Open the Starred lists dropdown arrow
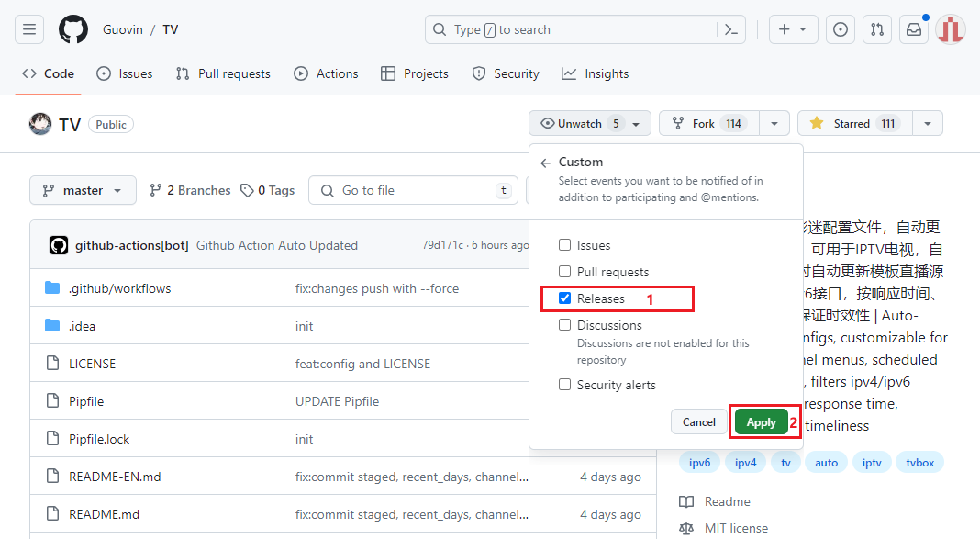980x539 pixels. pos(928,123)
